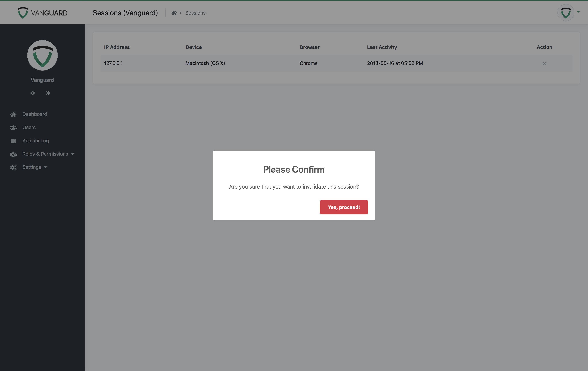The image size is (588, 371).
Task: Open profile settings via gear icon
Action: pyautogui.click(x=32, y=93)
